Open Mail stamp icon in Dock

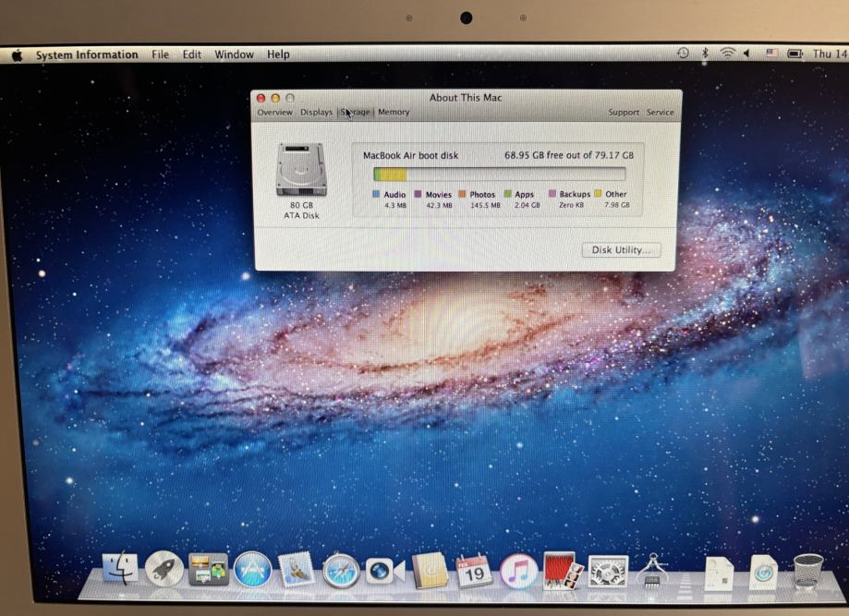[x=296, y=570]
